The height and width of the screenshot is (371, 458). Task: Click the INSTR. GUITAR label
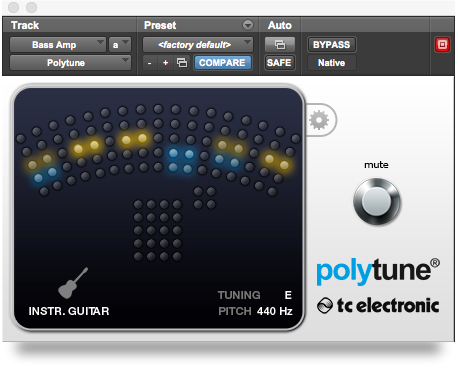(x=69, y=311)
